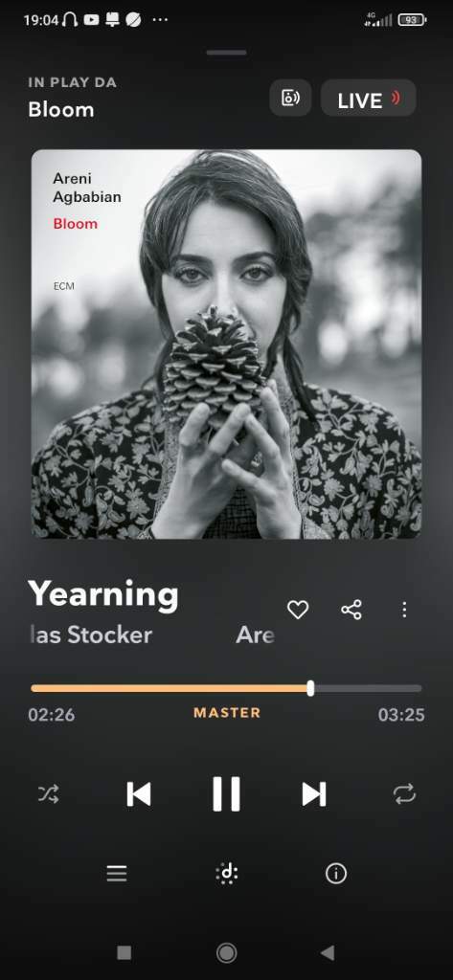The width and height of the screenshot is (453, 980).
Task: Skip to the previous track
Action: pos(139,794)
